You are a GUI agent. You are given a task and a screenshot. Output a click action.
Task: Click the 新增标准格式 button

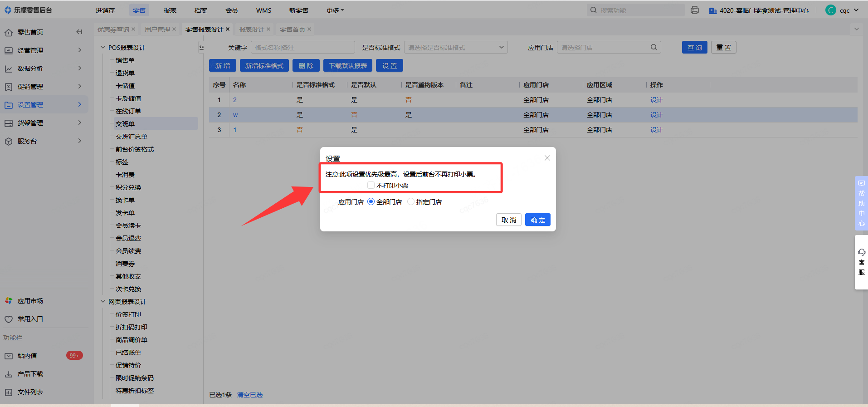point(264,65)
